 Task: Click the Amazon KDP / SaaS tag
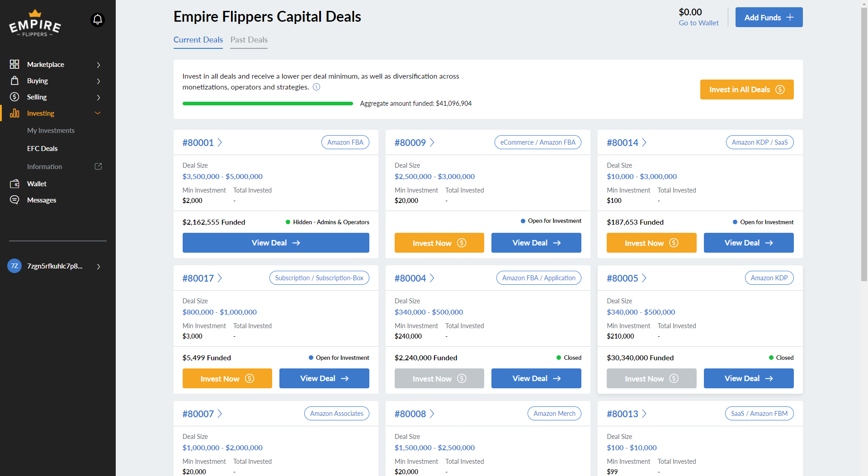[x=759, y=142]
